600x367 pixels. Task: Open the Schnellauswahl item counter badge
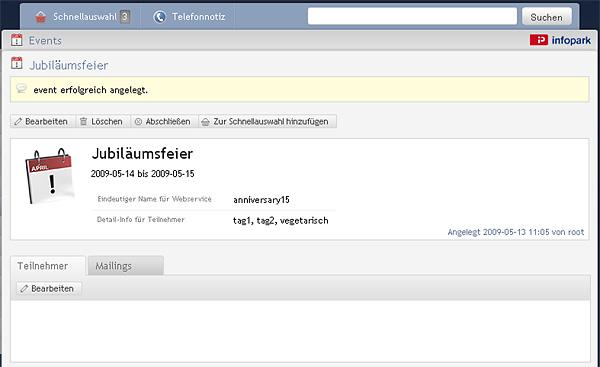coord(125,16)
